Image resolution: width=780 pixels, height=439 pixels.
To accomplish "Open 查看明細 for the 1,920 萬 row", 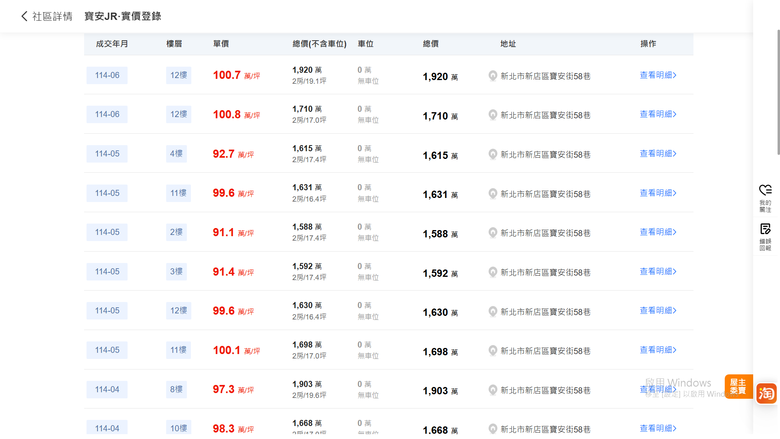I will click(x=658, y=75).
